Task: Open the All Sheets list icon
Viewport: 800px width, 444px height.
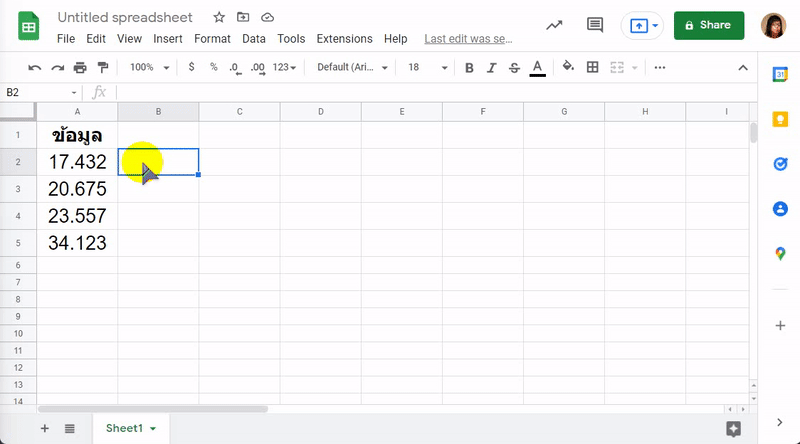Action: (x=70, y=428)
